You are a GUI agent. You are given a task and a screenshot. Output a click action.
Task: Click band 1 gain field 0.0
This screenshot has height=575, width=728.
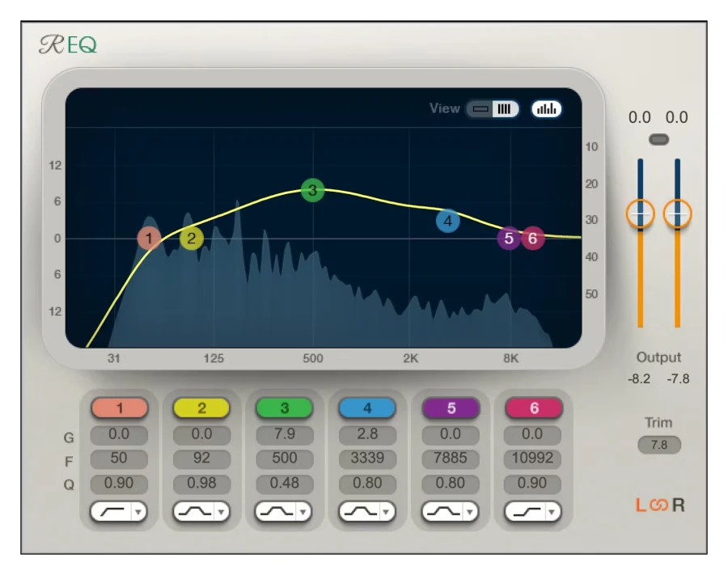pos(119,434)
